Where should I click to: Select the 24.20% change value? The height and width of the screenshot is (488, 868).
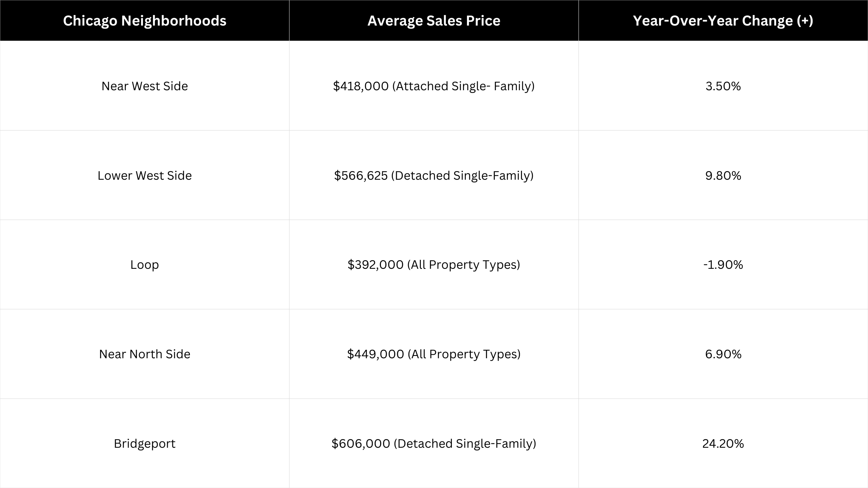723,443
